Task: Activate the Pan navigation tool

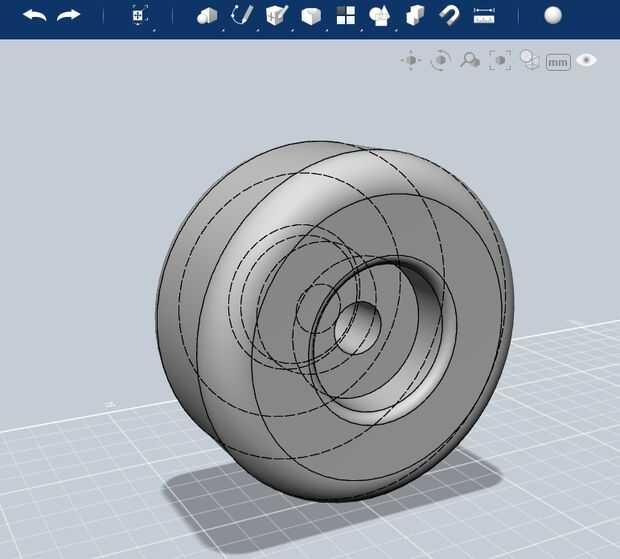Action: click(411, 60)
